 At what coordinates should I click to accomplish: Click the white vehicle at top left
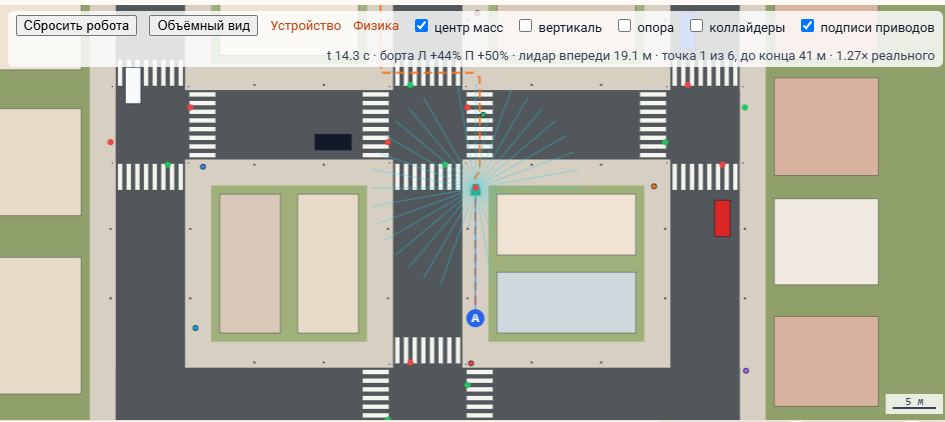coord(133,86)
